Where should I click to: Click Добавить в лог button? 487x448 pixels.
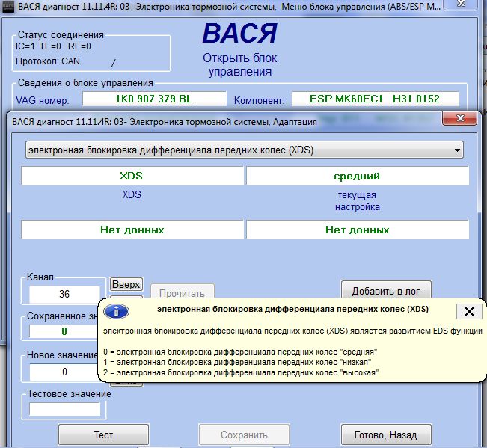[386, 290]
